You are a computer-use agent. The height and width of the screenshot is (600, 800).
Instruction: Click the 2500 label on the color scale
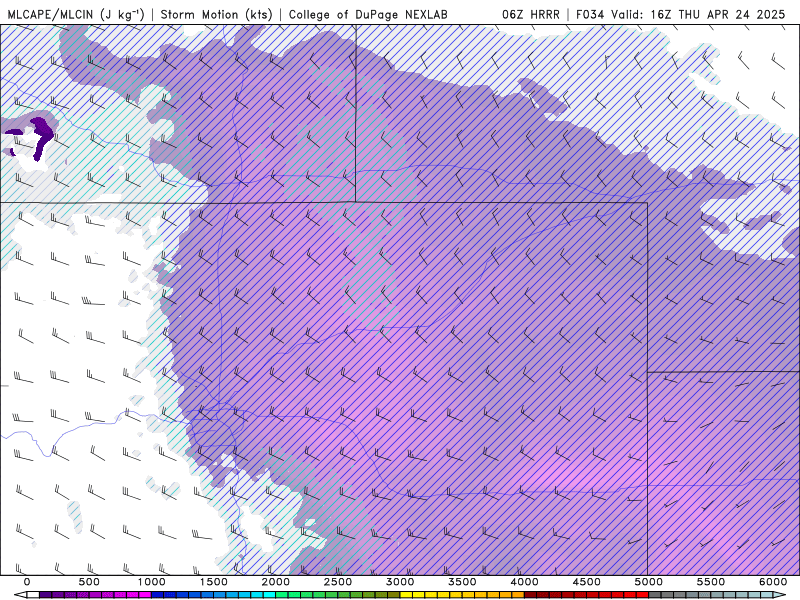pyautogui.click(x=338, y=582)
